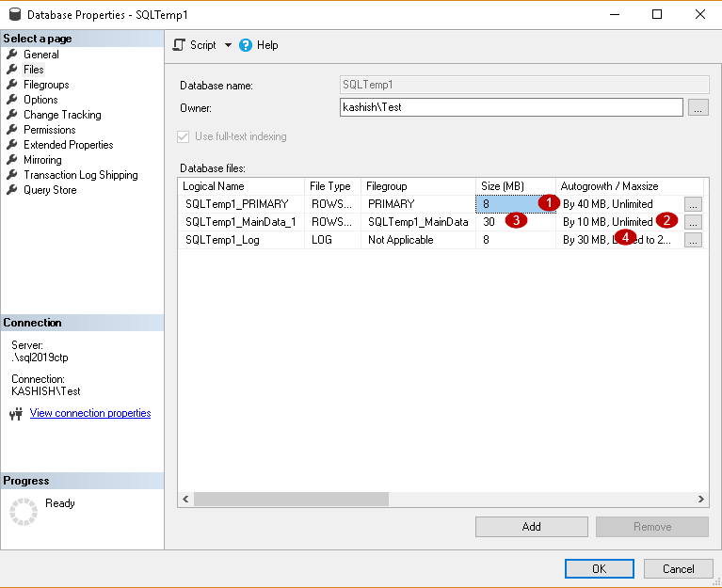Select the Files page
Image resolution: width=722 pixels, height=588 pixels.
[x=34, y=70]
